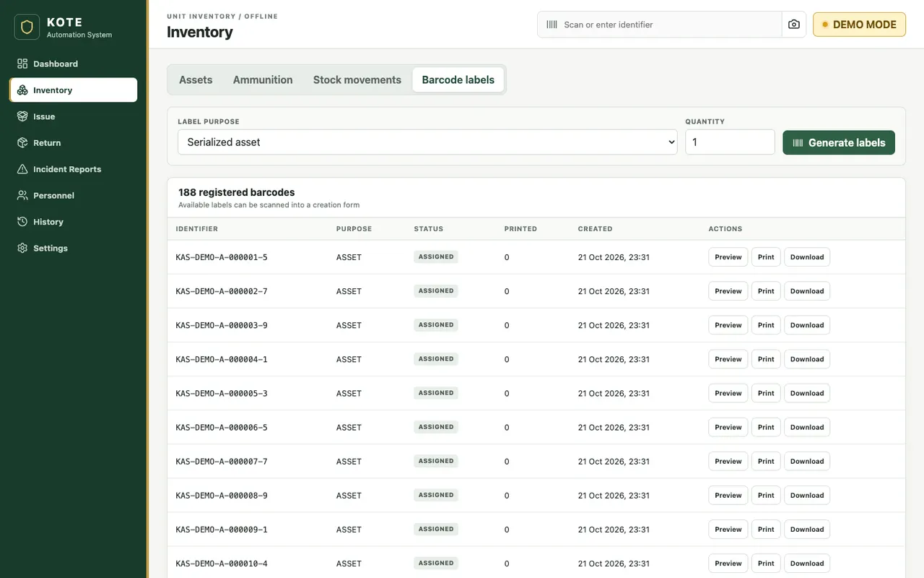Click the Unit Inventory / Offline breadcrumb

222,16
